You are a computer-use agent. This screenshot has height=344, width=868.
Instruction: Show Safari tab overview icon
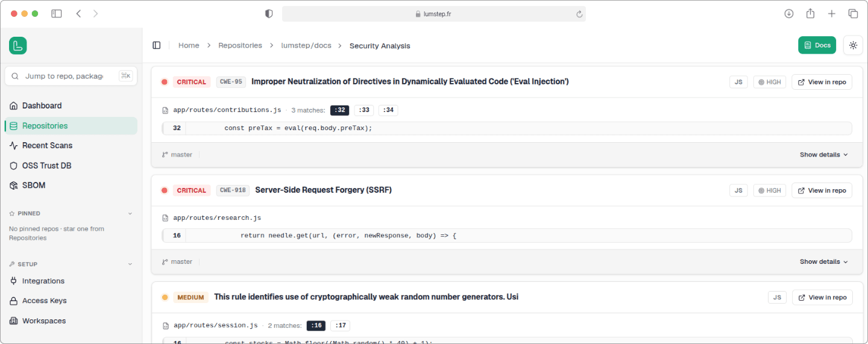tap(853, 13)
